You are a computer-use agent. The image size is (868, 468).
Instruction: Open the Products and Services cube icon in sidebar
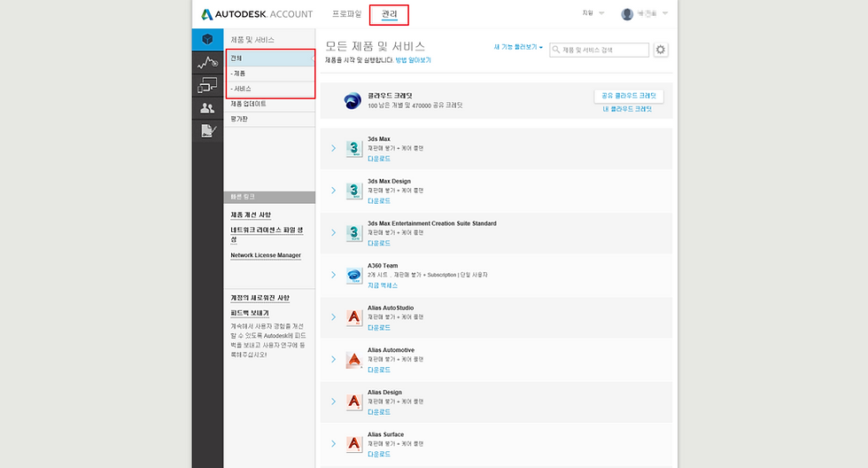click(x=207, y=39)
